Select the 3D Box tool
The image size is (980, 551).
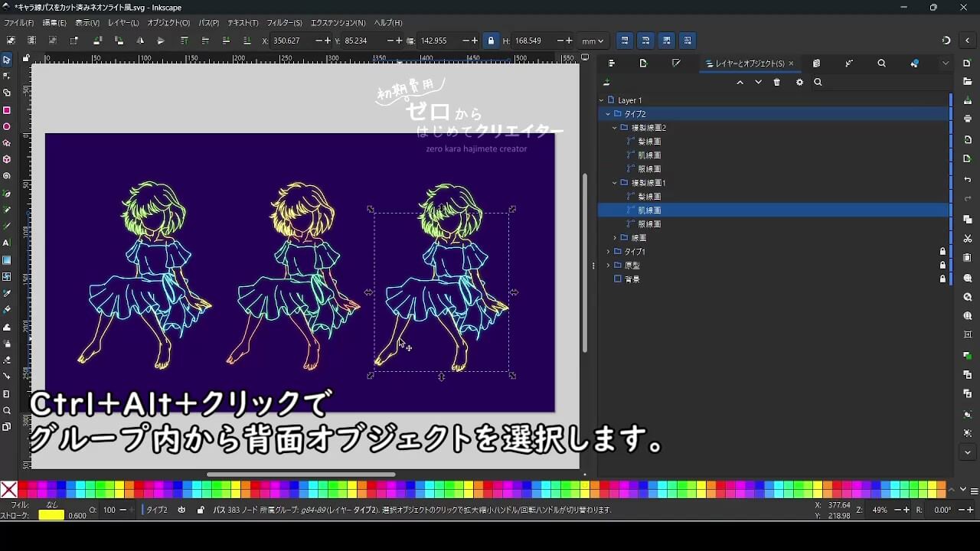tap(7, 160)
